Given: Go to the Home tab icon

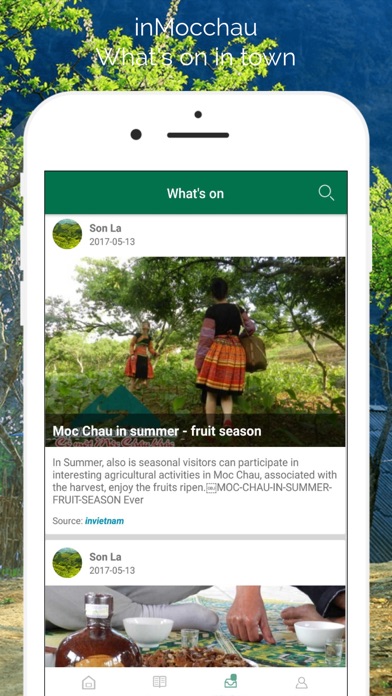Looking at the screenshot, I should click(89, 682).
